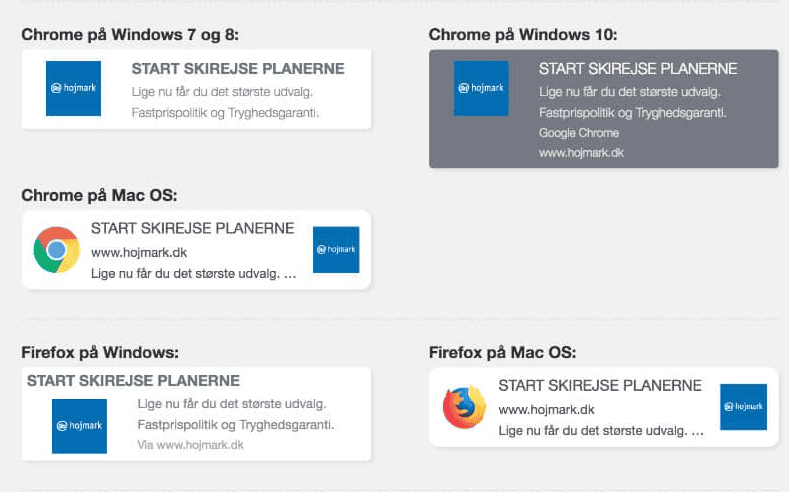The image size is (789, 492).
Task: Click hojmark logo in Windows 10 preview
Action: pos(481,89)
